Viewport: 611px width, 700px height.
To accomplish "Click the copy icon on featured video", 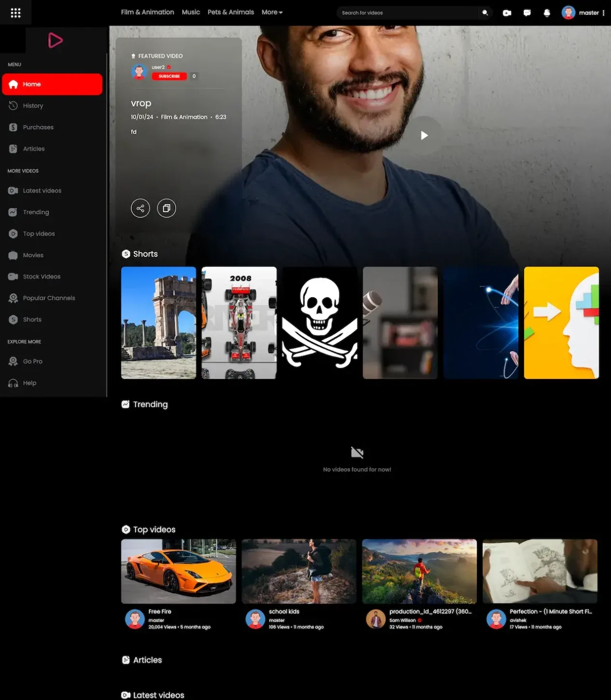I will click(167, 208).
